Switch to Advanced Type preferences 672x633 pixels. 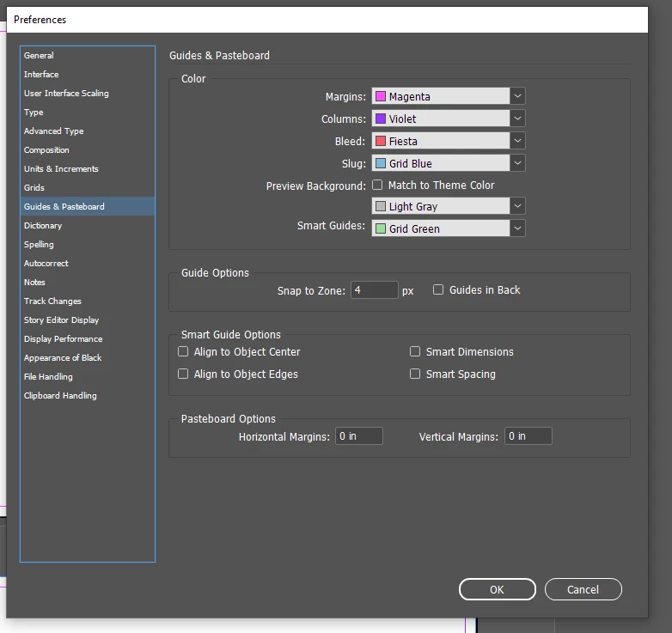click(88, 131)
